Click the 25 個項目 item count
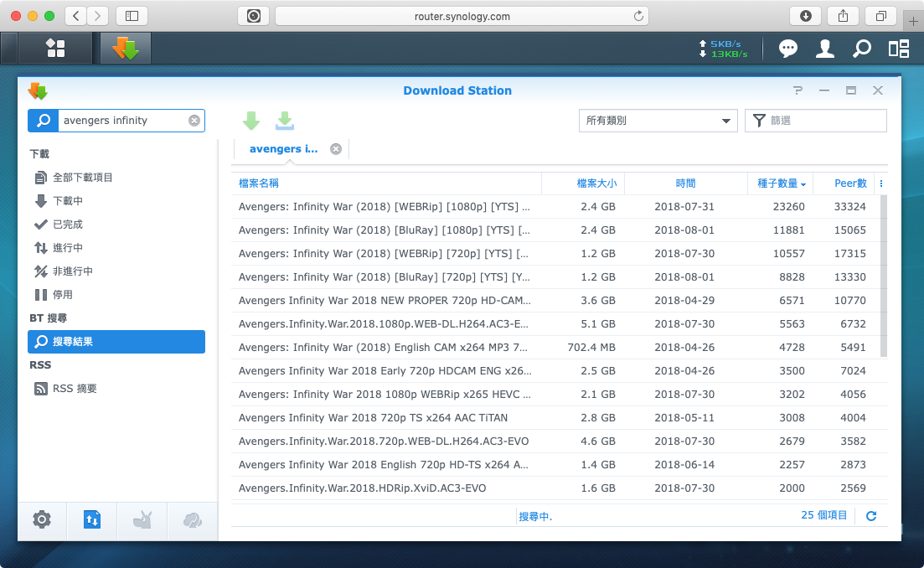Image resolution: width=924 pixels, height=568 pixels. (823, 515)
